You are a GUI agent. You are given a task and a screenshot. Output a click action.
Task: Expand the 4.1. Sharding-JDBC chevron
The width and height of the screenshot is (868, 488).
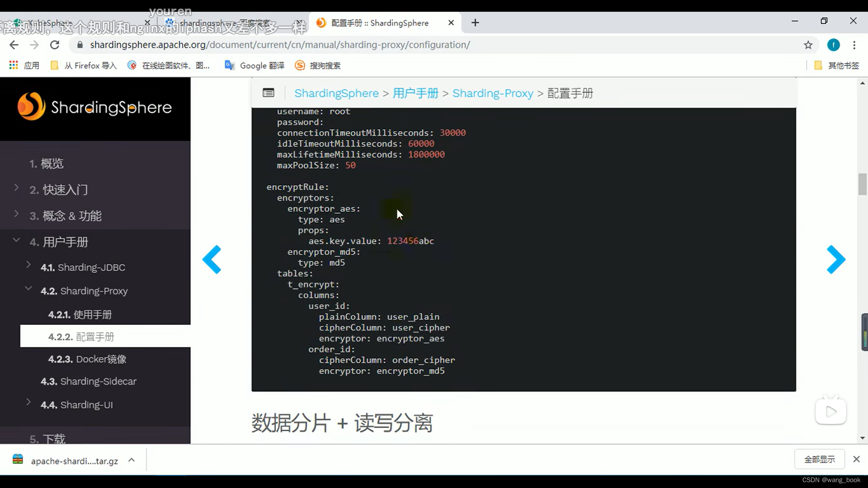(x=28, y=265)
